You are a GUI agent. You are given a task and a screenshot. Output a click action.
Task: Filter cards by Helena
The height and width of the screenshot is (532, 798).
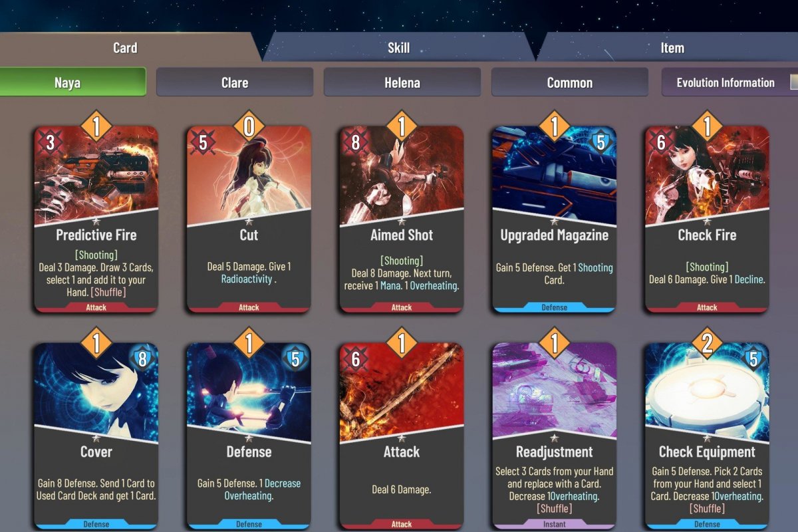[402, 82]
